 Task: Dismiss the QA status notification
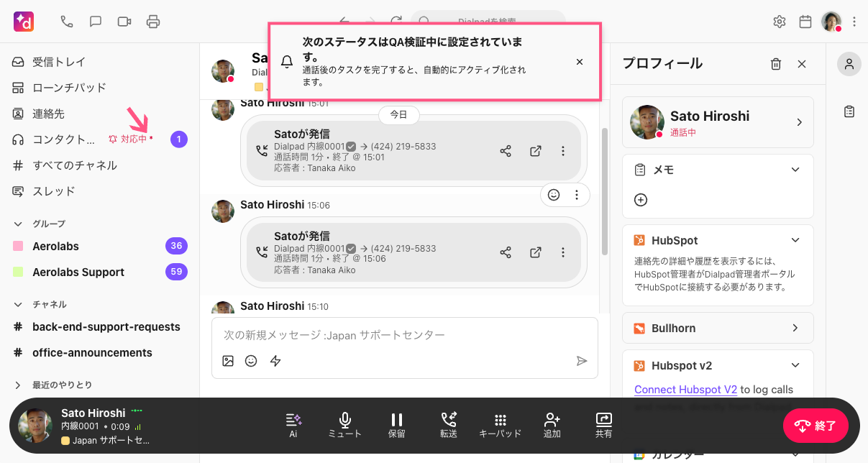pyautogui.click(x=580, y=62)
